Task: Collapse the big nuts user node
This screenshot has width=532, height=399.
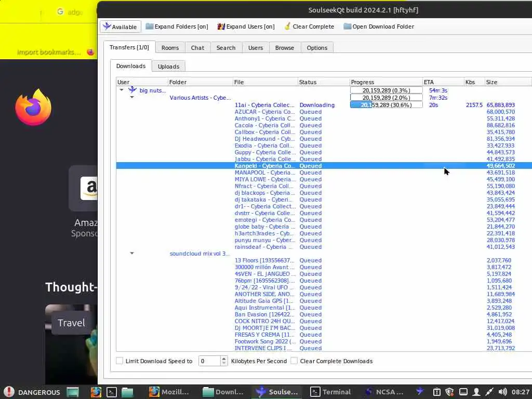Action: pos(122,90)
